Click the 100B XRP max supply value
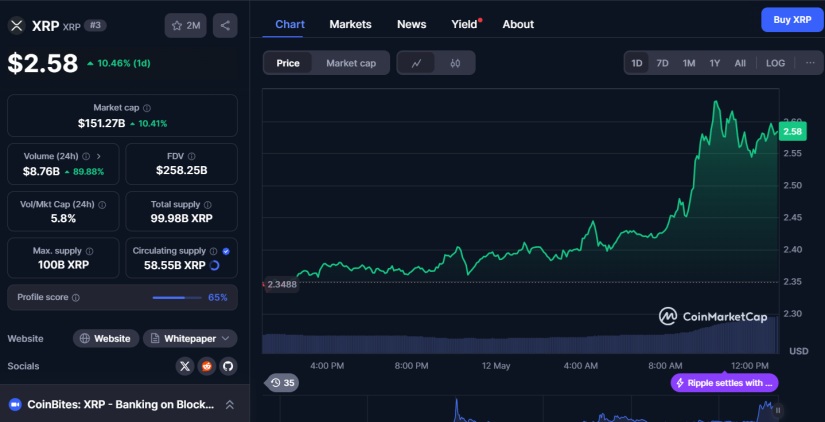Image resolution: width=825 pixels, height=422 pixels. tap(63, 265)
